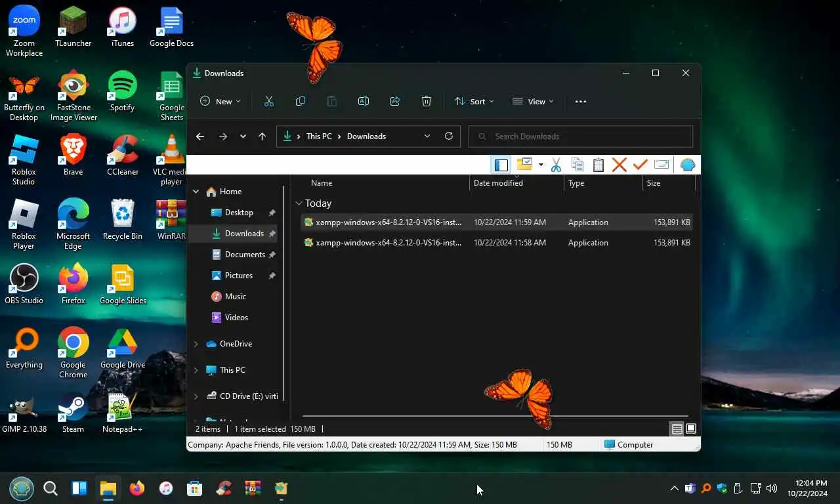Click the clipboard paste icon in classic toolbar
This screenshot has width=840, height=504.
[598, 165]
